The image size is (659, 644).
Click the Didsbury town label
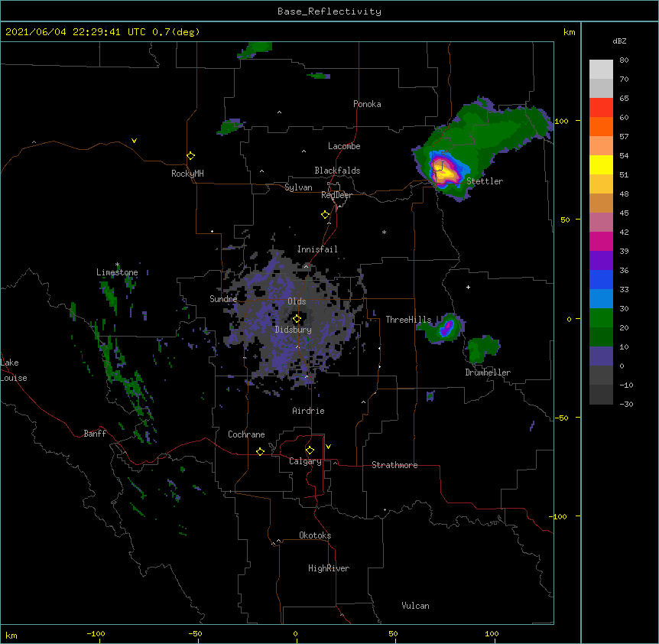point(294,330)
